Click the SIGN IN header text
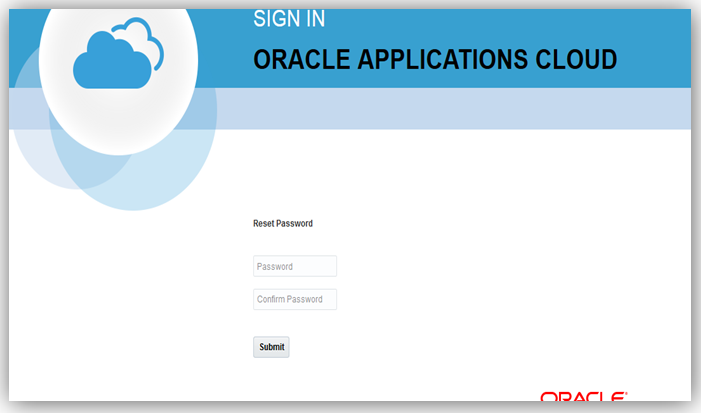701x413 pixels. pyautogui.click(x=289, y=19)
